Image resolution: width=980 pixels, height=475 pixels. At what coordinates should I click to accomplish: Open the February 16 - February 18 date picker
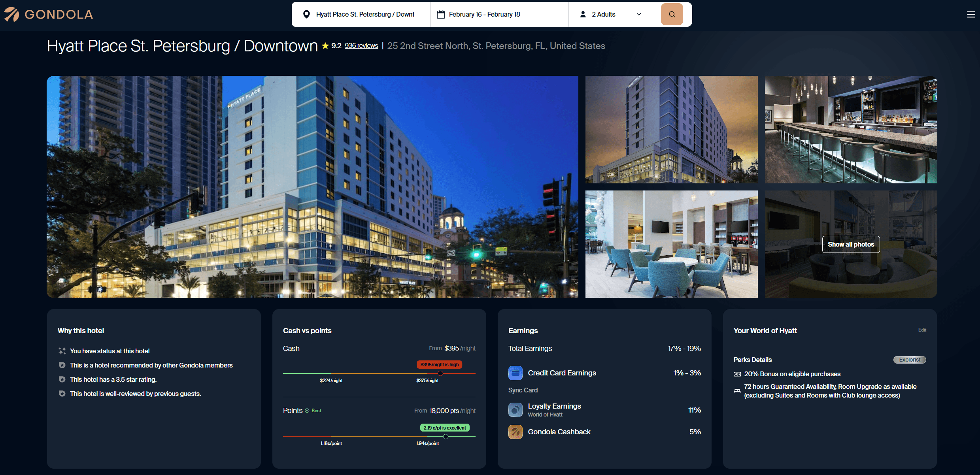(x=484, y=15)
